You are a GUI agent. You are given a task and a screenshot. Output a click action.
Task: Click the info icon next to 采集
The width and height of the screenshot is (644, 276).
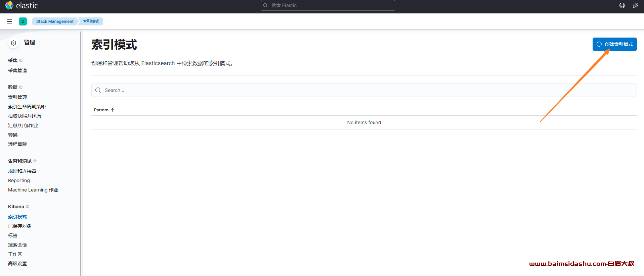pyautogui.click(x=21, y=60)
